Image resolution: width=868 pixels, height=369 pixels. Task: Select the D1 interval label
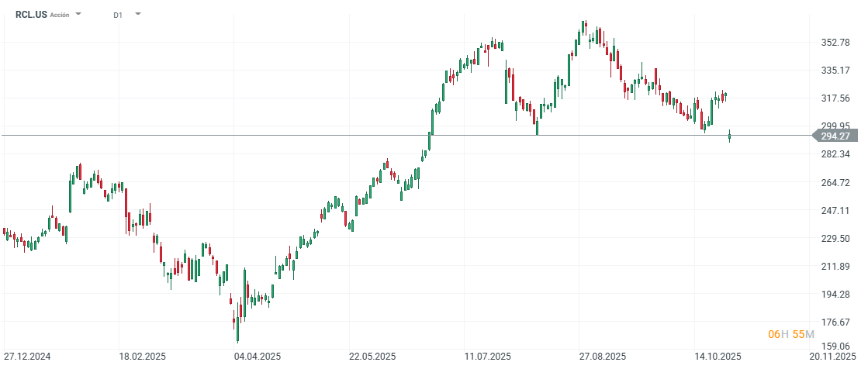tap(118, 15)
